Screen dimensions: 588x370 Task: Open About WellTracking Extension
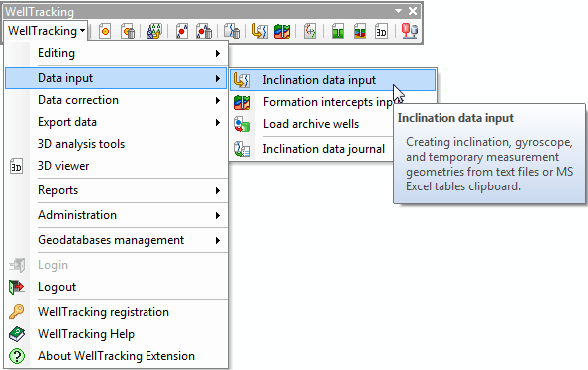117,356
